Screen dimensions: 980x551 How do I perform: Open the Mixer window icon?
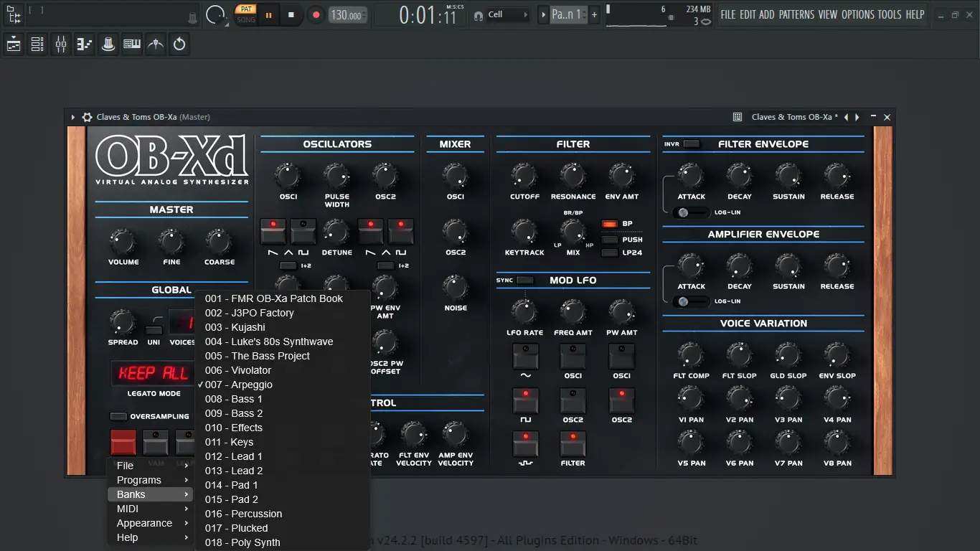click(61, 44)
